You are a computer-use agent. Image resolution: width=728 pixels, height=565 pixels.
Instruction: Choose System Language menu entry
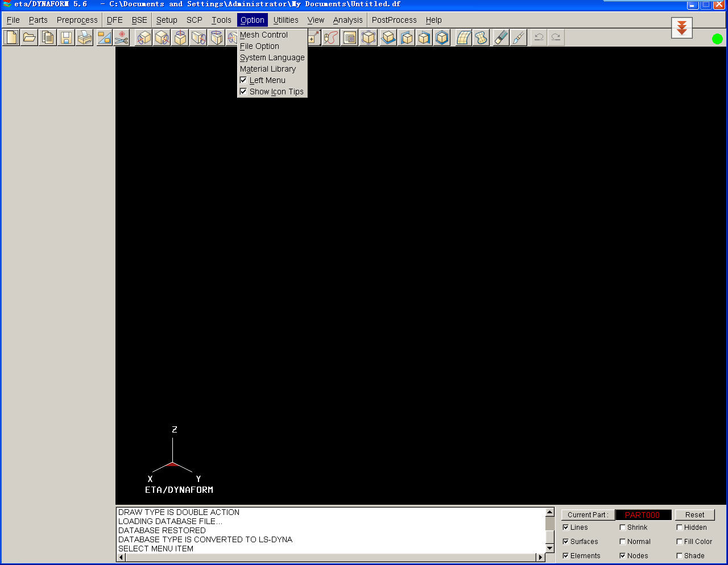tap(272, 57)
